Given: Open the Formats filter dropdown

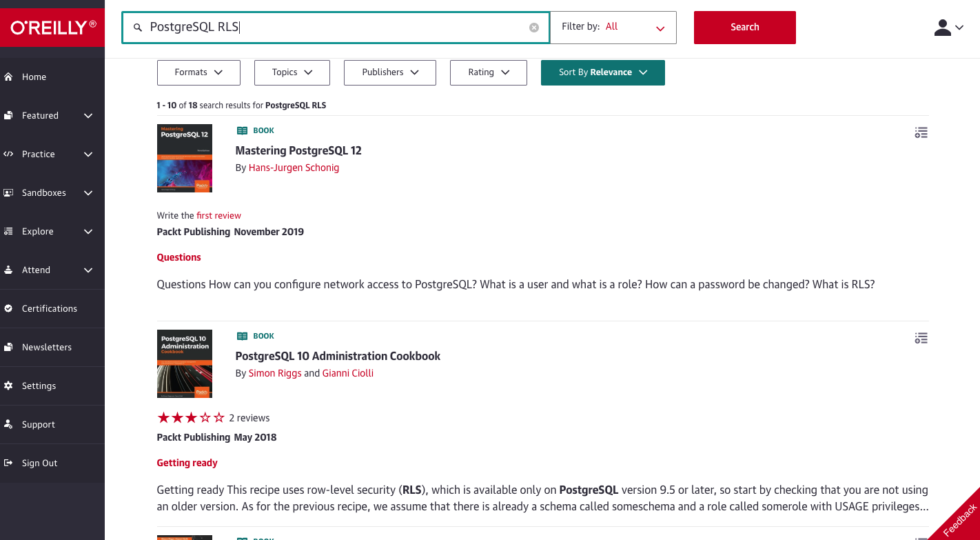Looking at the screenshot, I should [x=198, y=72].
